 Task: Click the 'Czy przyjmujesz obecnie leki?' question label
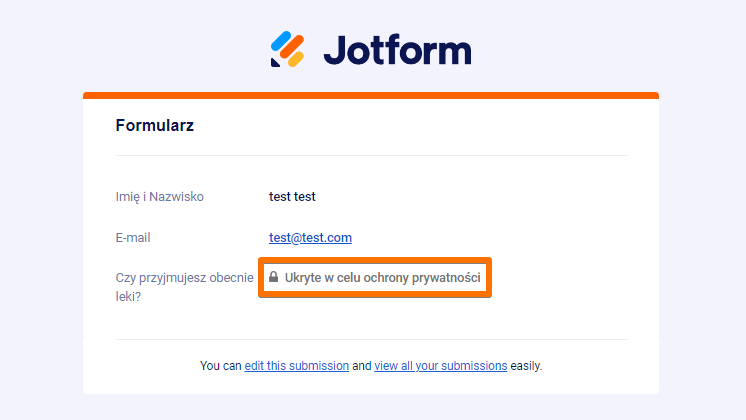pos(184,278)
